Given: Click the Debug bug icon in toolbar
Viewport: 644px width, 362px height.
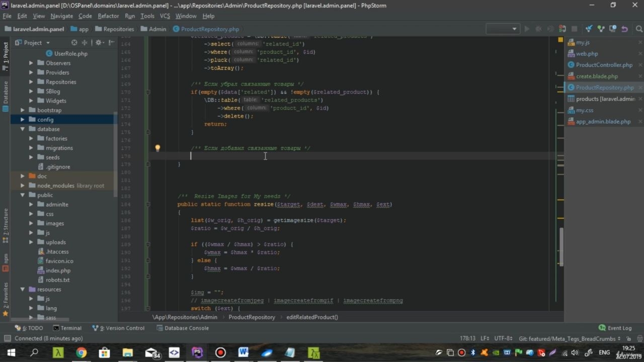Looking at the screenshot, I should point(539,29).
